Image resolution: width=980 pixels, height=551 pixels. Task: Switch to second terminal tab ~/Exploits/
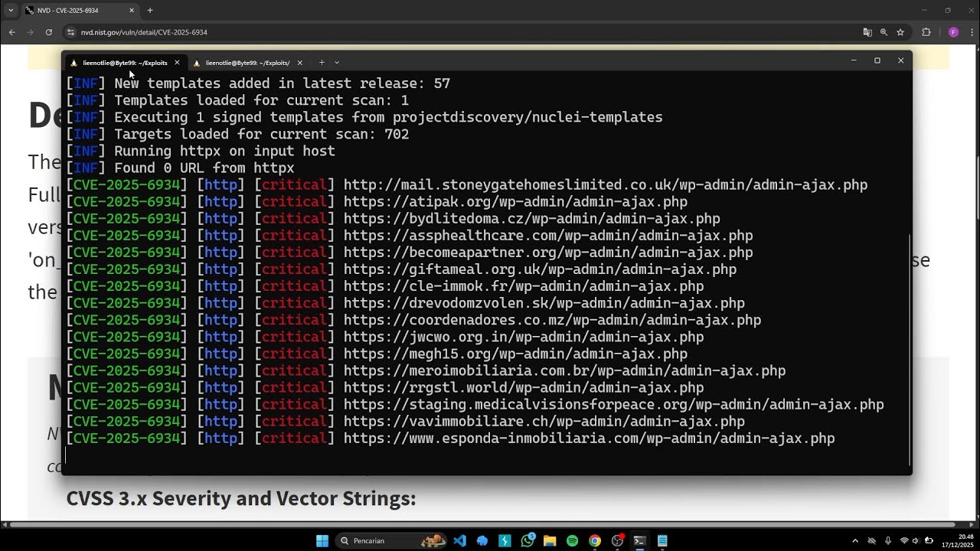(247, 63)
